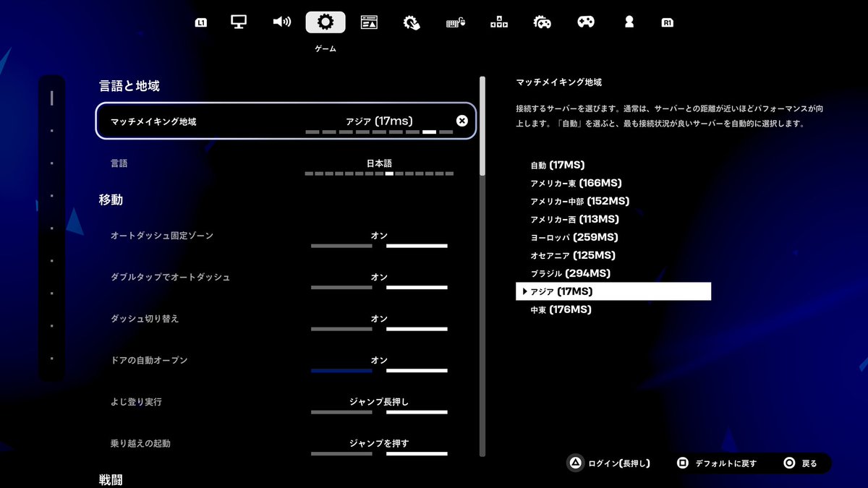The width and height of the screenshot is (868, 488).
Task: Choose 自動 (17MS) region option
Action: (x=557, y=166)
